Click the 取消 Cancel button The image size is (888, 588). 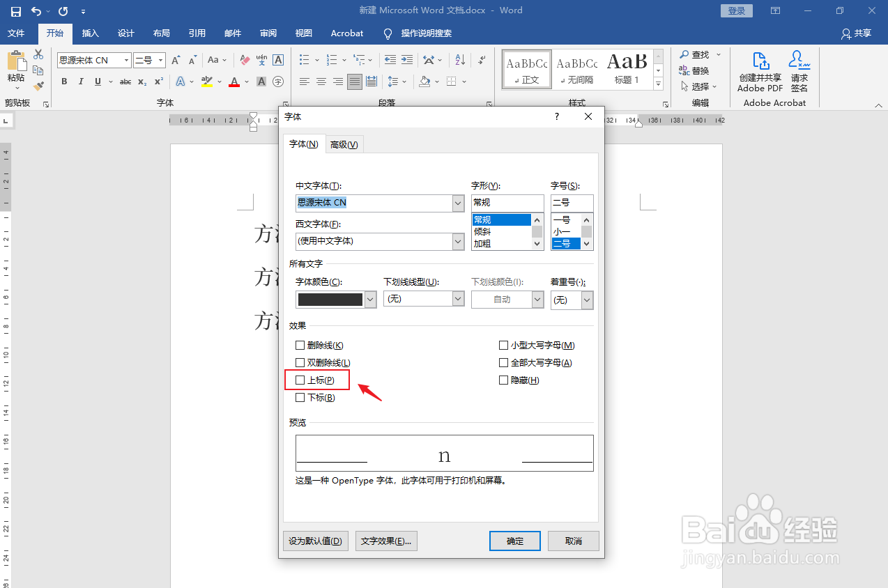[x=574, y=541]
